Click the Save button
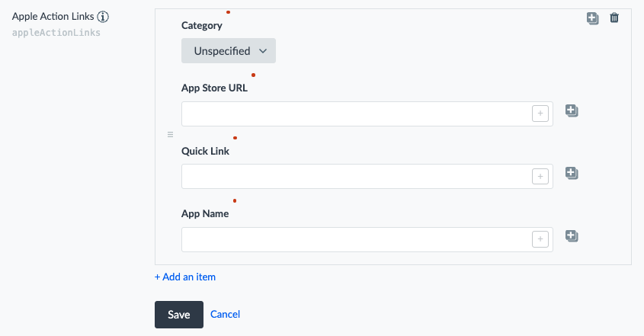Screen dimensions: 644x336 (x=179, y=315)
